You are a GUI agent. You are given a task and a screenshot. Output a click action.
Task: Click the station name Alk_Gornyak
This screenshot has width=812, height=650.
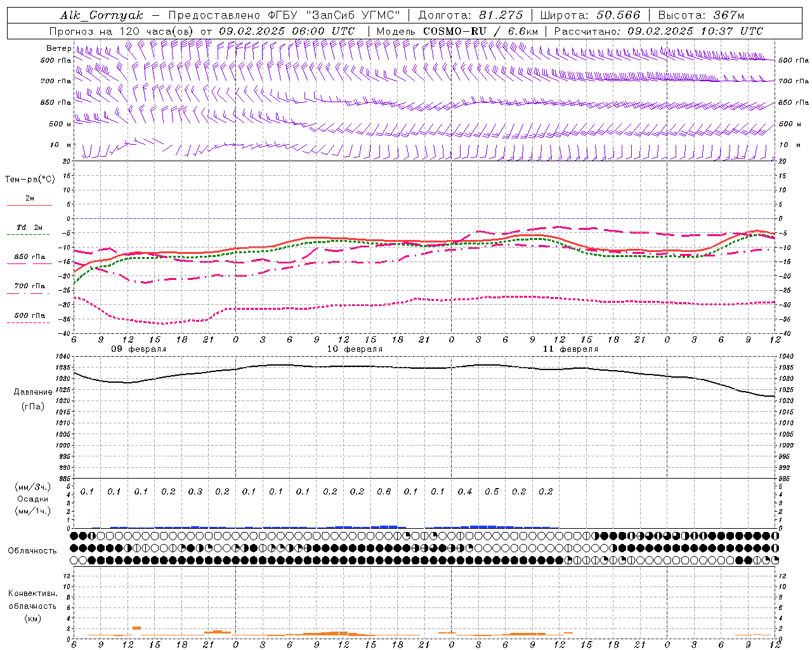click(x=101, y=15)
